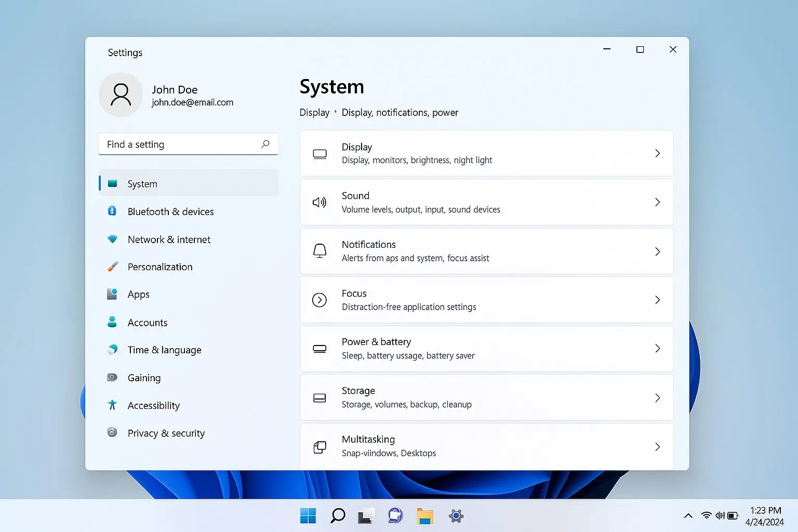Click the Network & internet diamond icon
The image size is (798, 532).
pyautogui.click(x=112, y=239)
